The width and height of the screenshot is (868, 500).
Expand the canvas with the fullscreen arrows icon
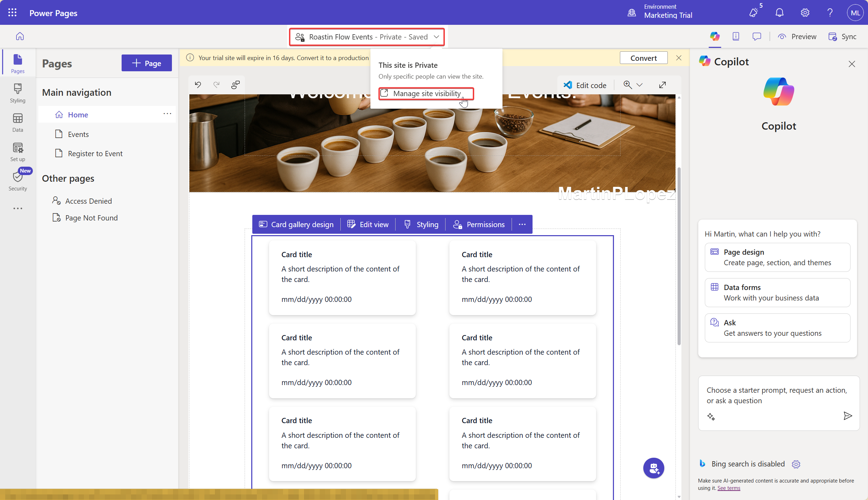click(x=662, y=85)
